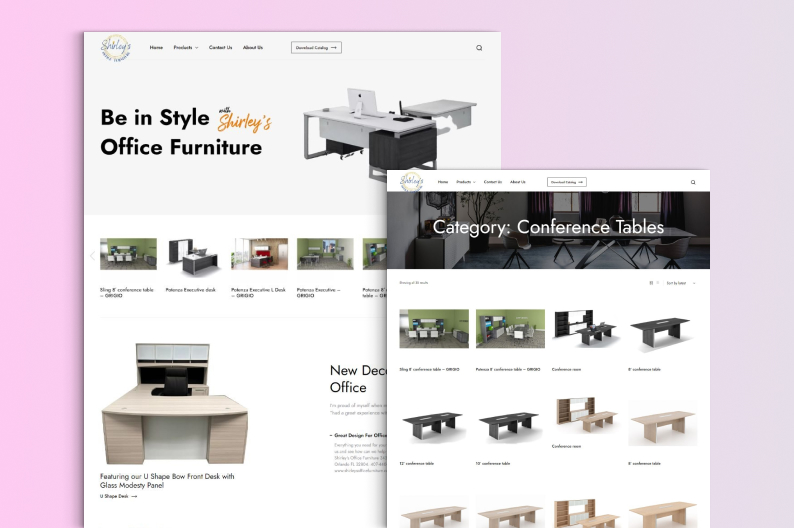This screenshot has height=528, width=794.
Task: Click Shirley's logo on the homepage header
Action: [116, 47]
